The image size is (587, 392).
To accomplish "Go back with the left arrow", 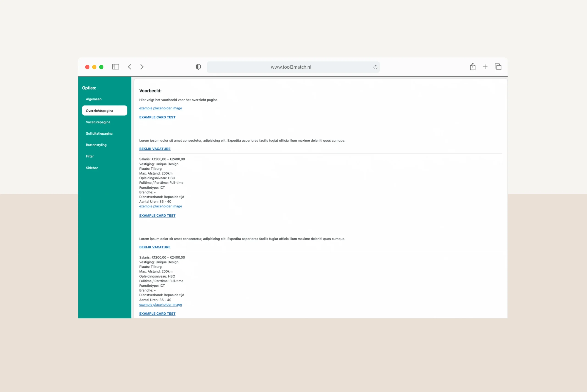I will pos(130,67).
